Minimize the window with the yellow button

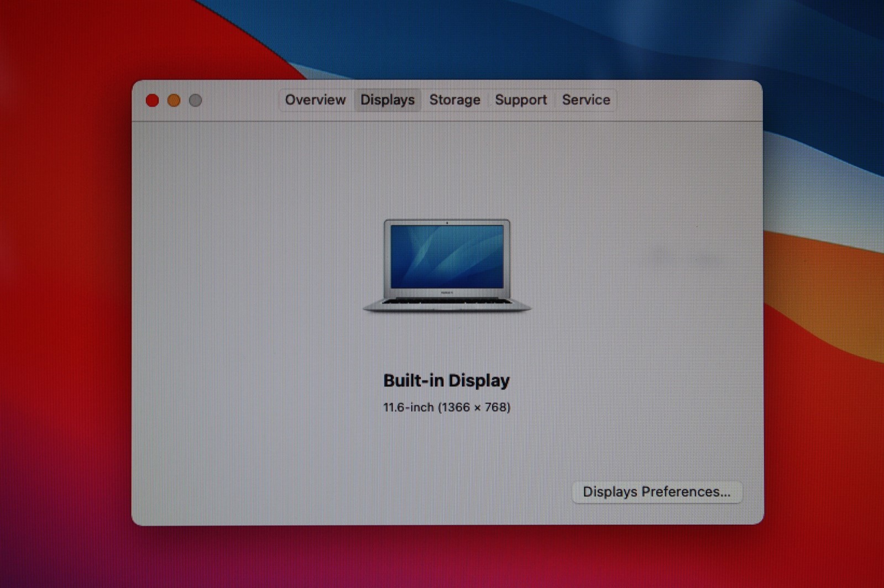174,100
